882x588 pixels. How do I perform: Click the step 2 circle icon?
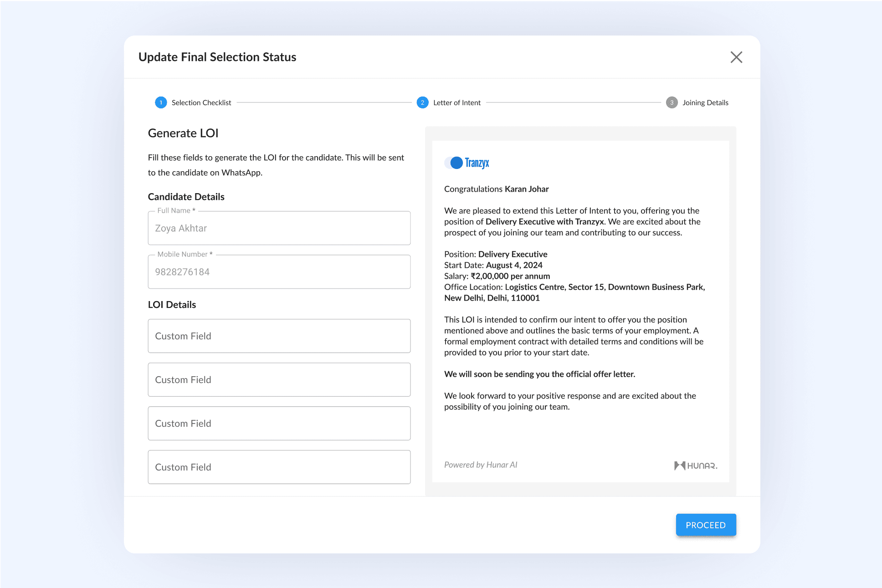(x=422, y=102)
